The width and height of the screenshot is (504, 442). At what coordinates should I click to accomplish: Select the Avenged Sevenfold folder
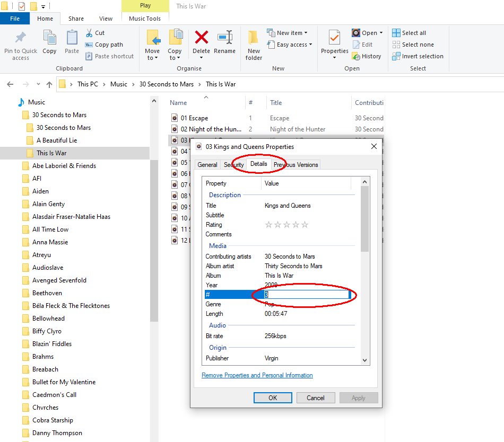[x=59, y=280]
